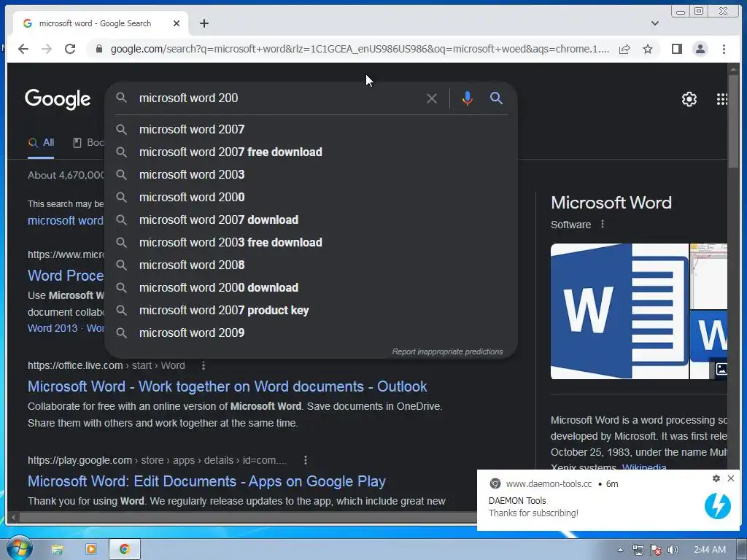The height and width of the screenshot is (560, 747).
Task: Open the Wikipedia link in knowledge panel
Action: pyautogui.click(x=644, y=467)
